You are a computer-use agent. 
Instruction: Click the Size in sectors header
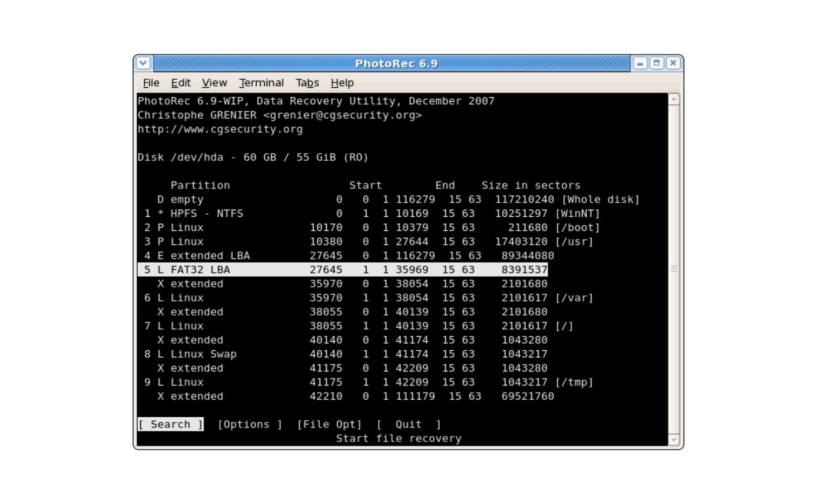[531, 185]
